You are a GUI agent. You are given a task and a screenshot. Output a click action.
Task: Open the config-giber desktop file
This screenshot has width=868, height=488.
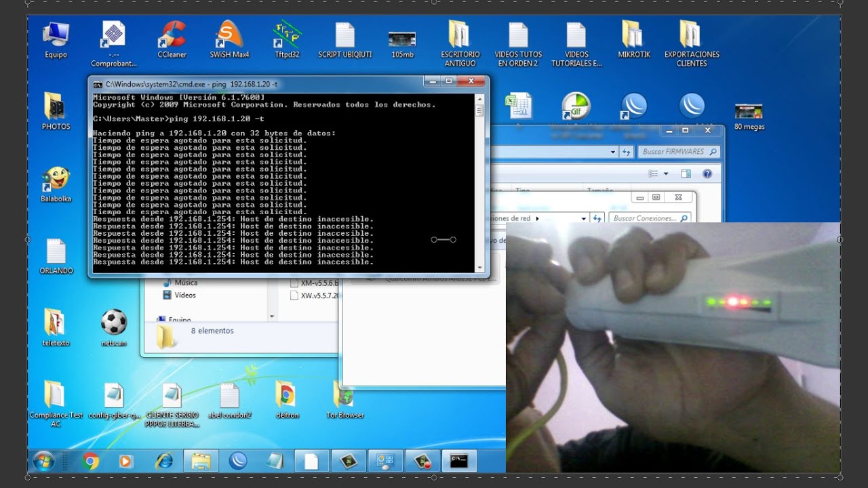[x=114, y=401]
